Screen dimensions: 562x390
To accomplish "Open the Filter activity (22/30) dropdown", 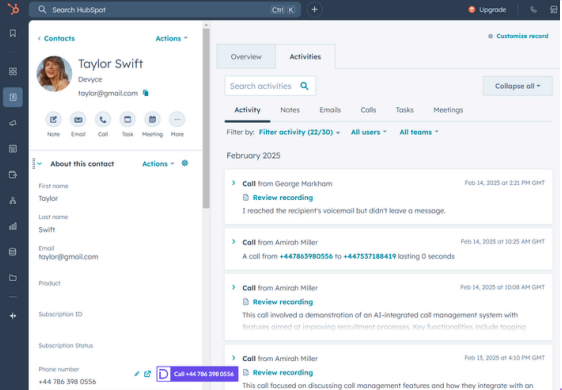I will [299, 132].
